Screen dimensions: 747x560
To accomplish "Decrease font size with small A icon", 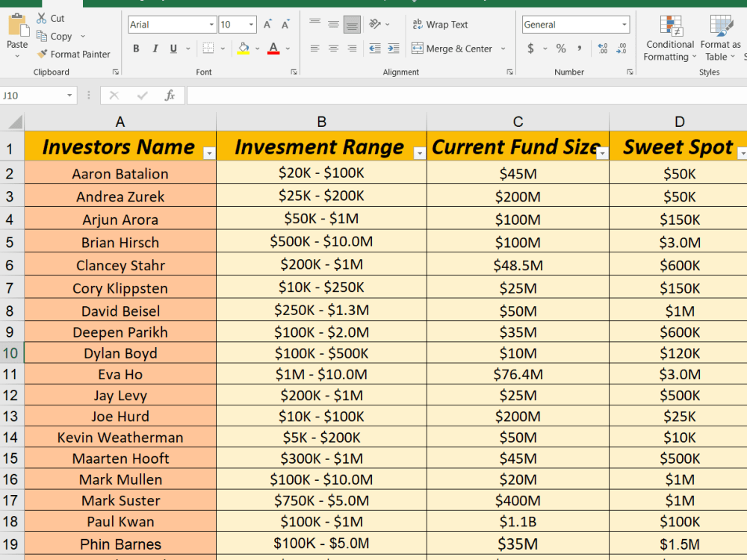I will coord(285,25).
